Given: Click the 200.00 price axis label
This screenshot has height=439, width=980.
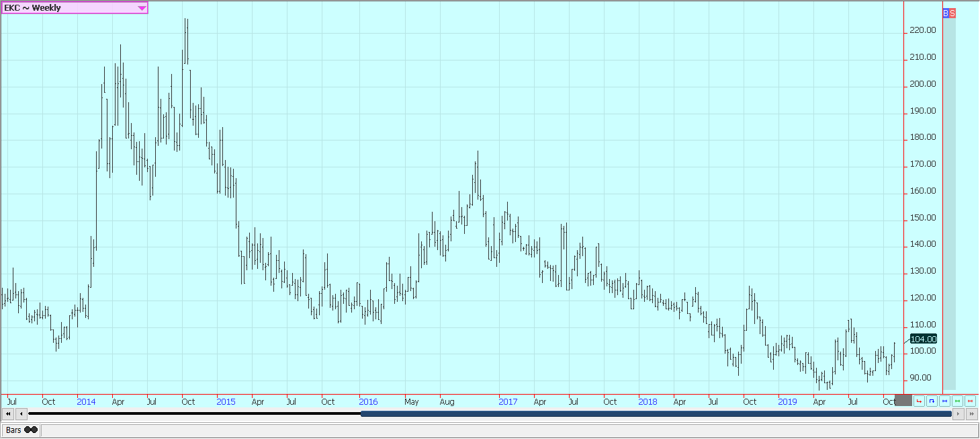Looking at the screenshot, I should click(x=923, y=84).
